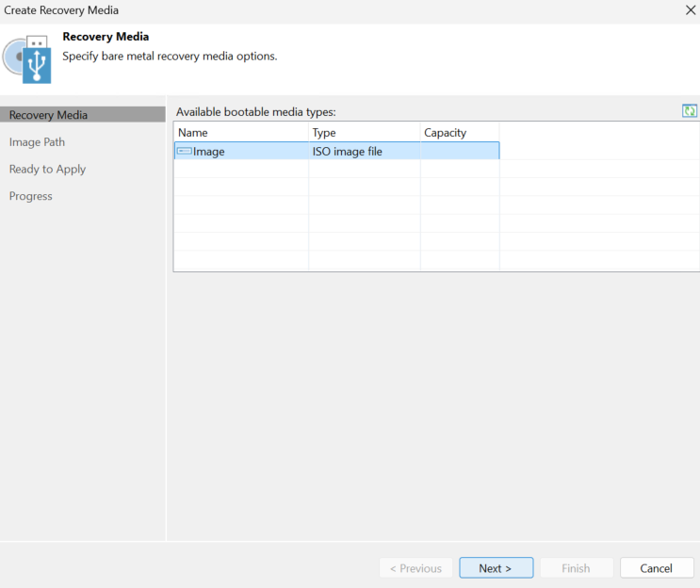700x588 pixels.
Task: Close the Create Recovery Media dialog
Action: (691, 9)
